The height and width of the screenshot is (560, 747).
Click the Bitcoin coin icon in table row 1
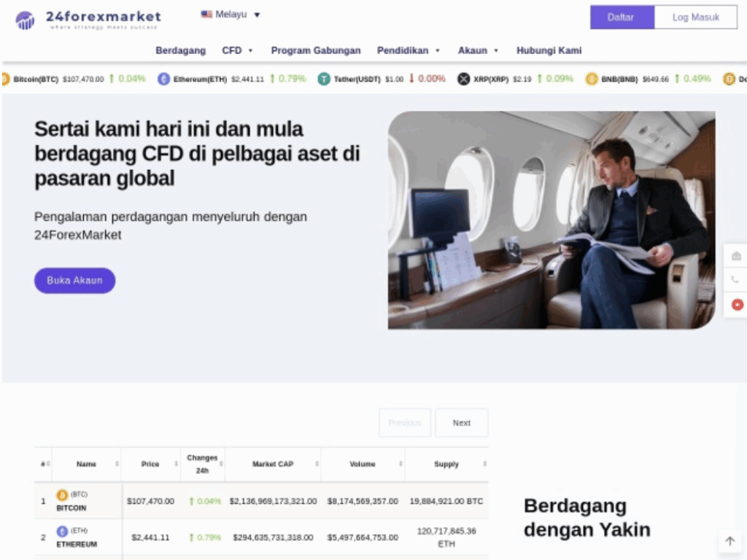[x=62, y=495]
